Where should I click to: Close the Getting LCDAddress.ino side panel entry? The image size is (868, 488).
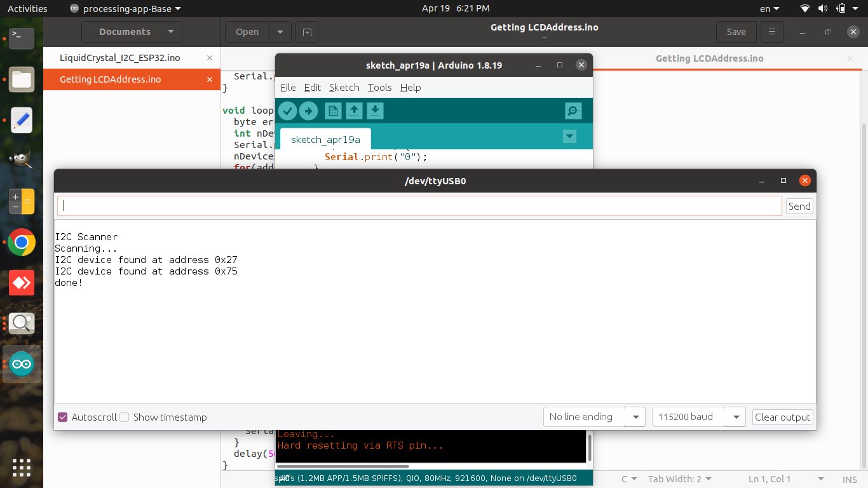tap(210, 79)
